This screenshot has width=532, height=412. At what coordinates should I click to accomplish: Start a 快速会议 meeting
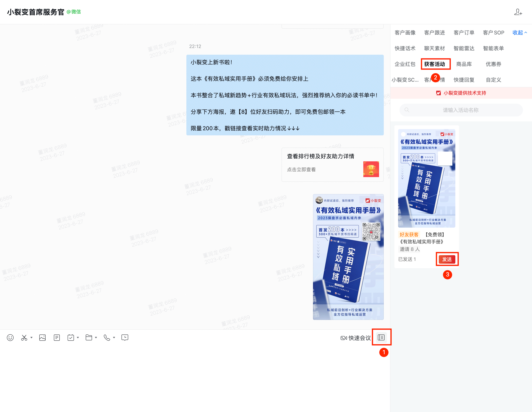click(x=356, y=338)
